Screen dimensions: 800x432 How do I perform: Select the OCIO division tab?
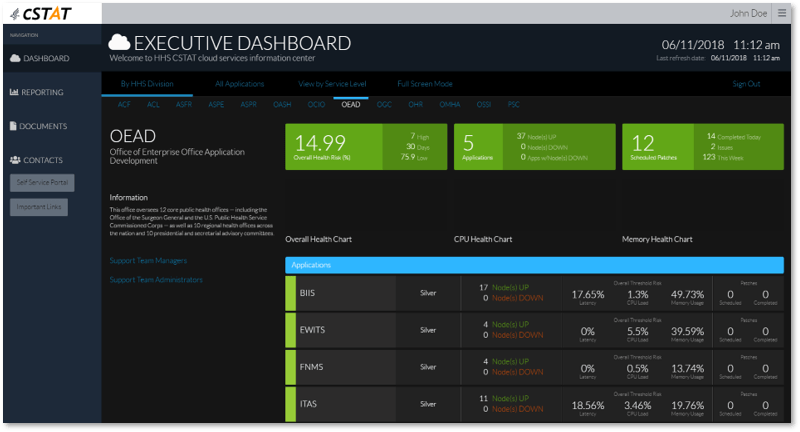[x=316, y=105]
